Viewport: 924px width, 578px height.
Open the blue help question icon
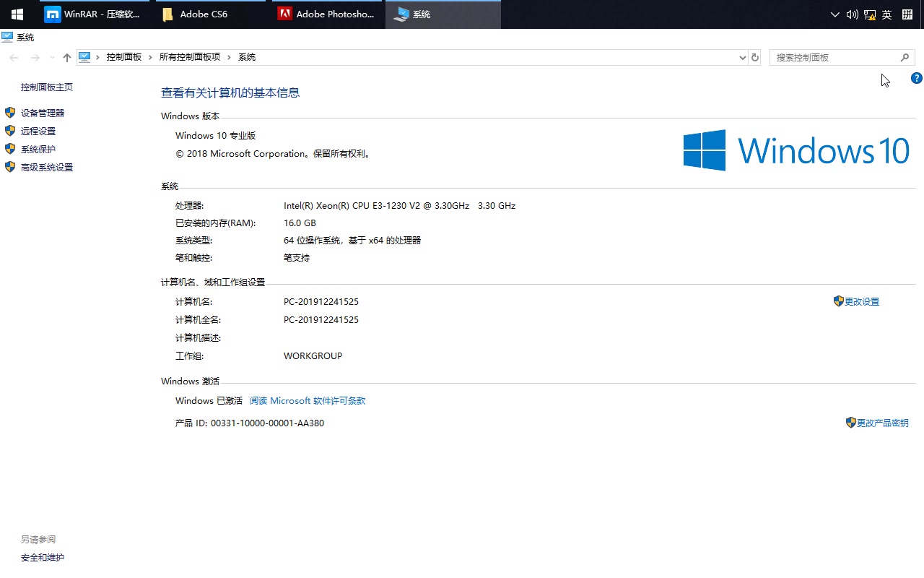point(917,78)
